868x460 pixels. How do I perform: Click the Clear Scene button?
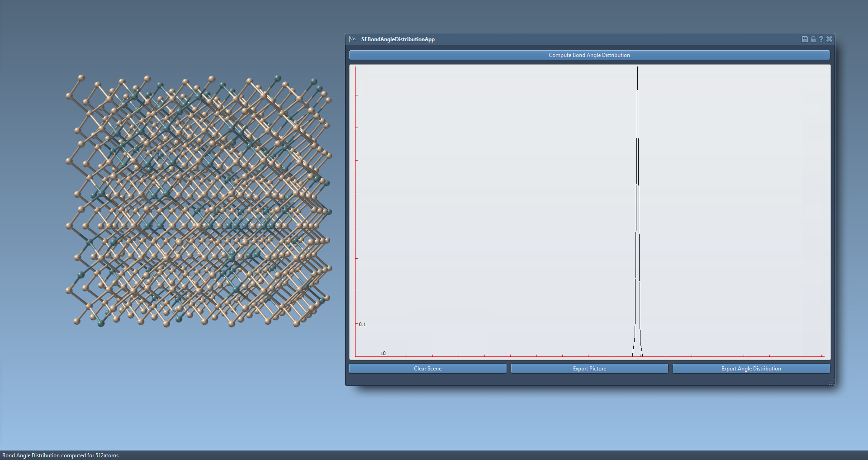tap(427, 369)
